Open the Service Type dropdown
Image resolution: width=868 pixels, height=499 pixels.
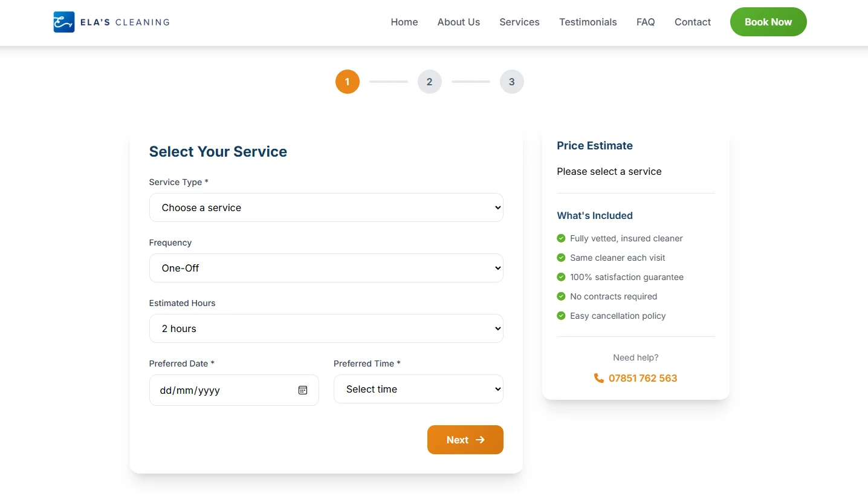tap(326, 207)
